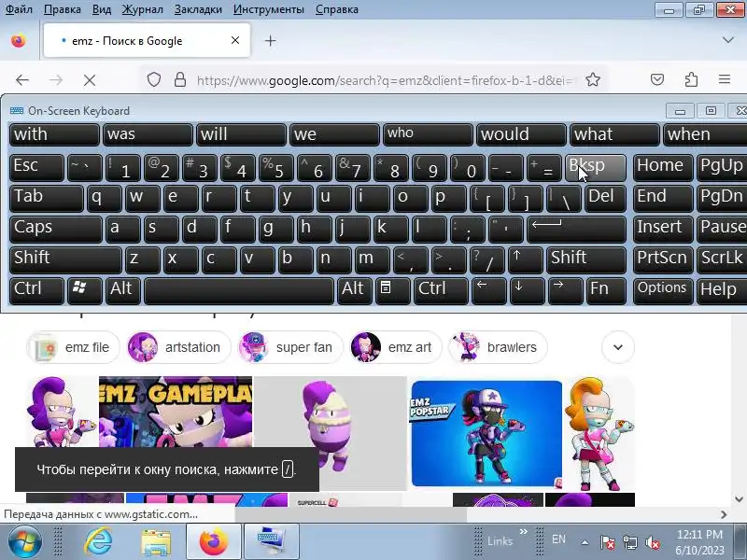Save page to Pocket
Image resolution: width=747 pixels, height=560 pixels.
coord(657,79)
